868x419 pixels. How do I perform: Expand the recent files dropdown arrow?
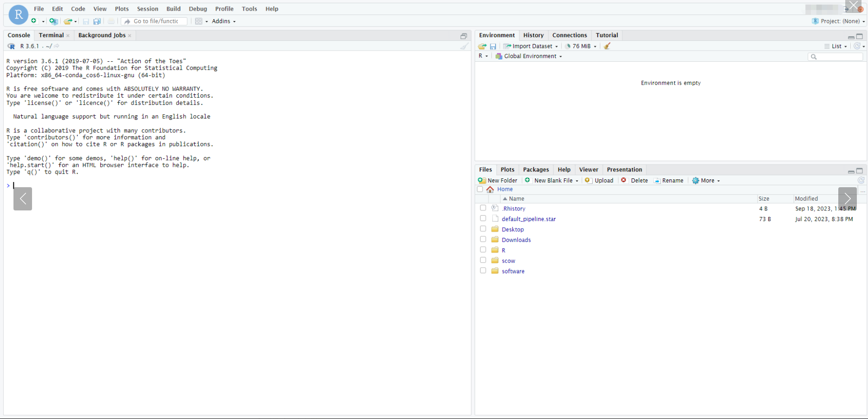(x=76, y=21)
